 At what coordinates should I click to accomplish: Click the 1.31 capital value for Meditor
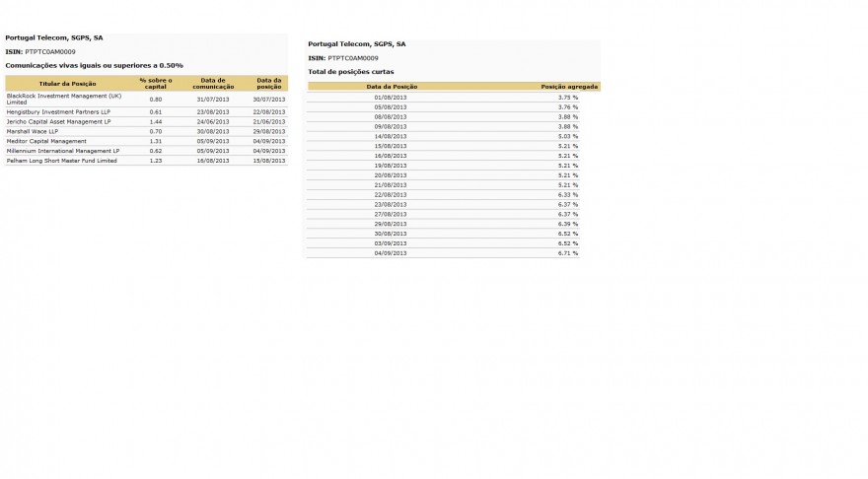(x=156, y=142)
